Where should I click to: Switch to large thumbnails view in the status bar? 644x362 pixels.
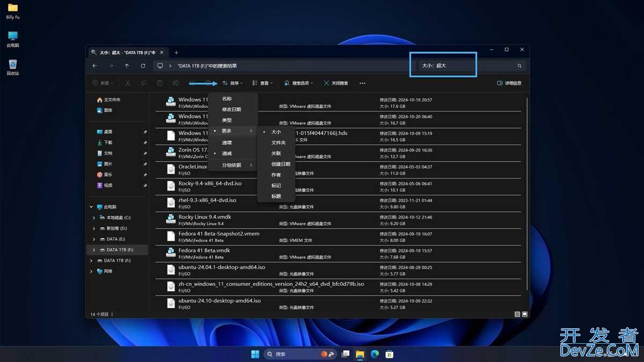pyautogui.click(x=525, y=314)
